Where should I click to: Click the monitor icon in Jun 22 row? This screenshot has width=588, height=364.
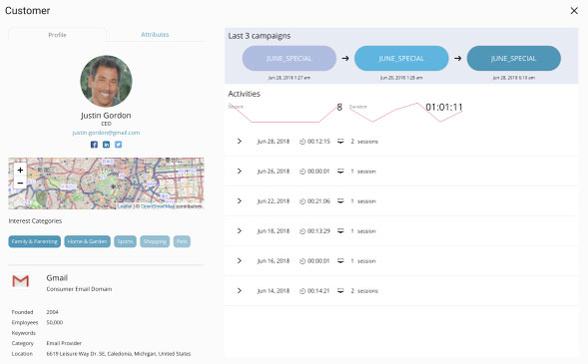coord(340,201)
